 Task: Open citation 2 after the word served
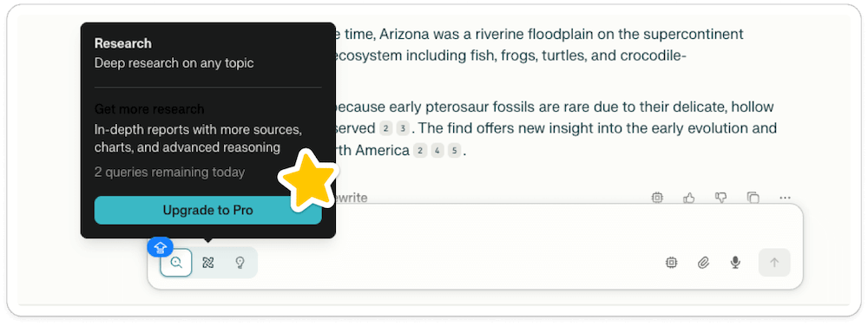click(x=386, y=128)
